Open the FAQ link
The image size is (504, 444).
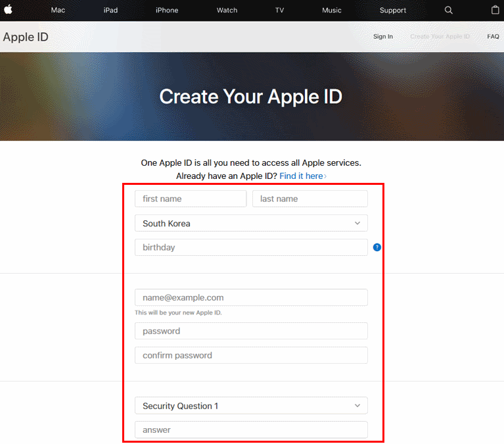tap(493, 36)
